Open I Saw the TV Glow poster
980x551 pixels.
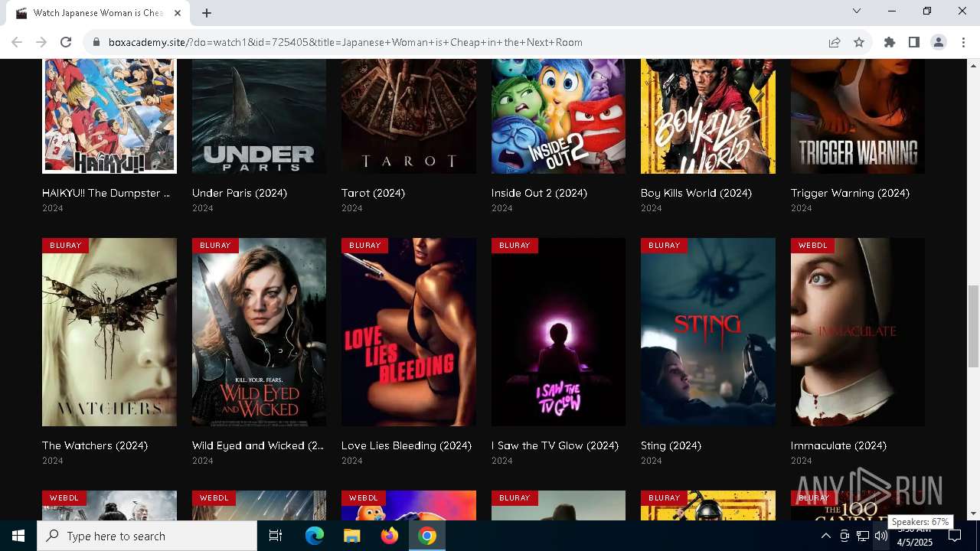(x=558, y=332)
